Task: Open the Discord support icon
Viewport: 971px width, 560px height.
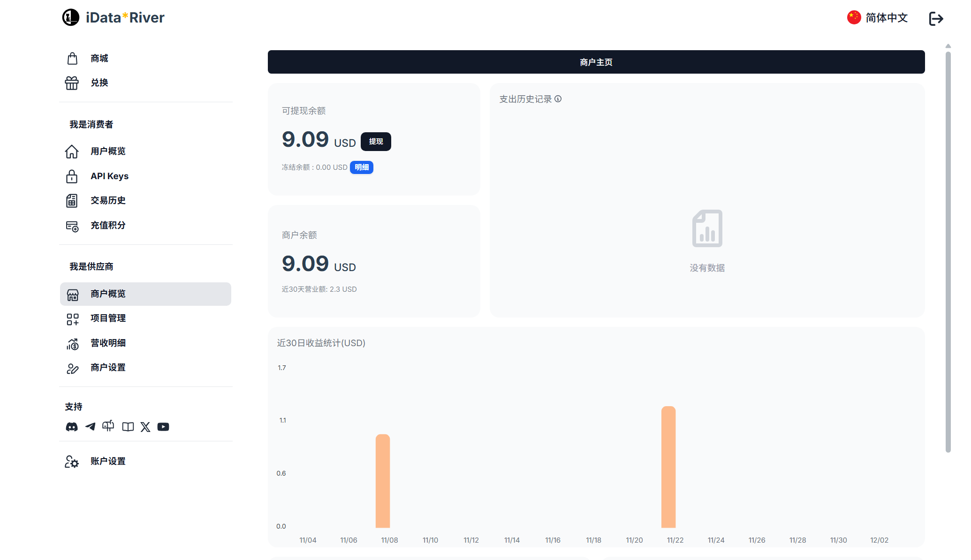Action: (x=72, y=427)
